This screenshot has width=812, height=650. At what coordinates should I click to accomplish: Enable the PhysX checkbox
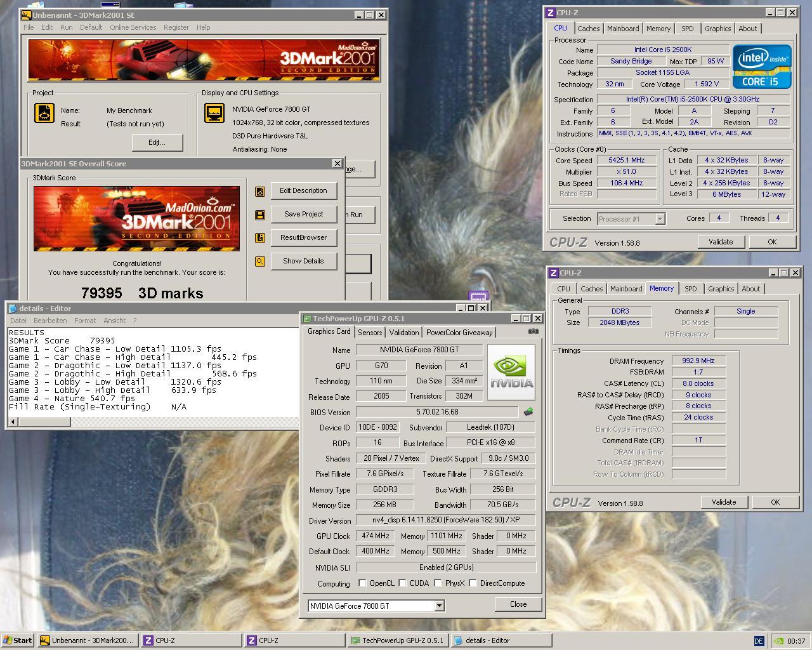(438, 583)
